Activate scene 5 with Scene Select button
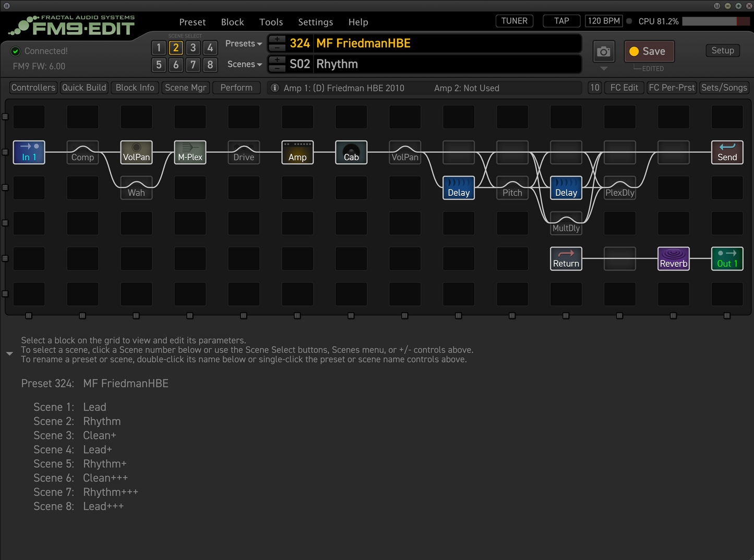 (159, 65)
